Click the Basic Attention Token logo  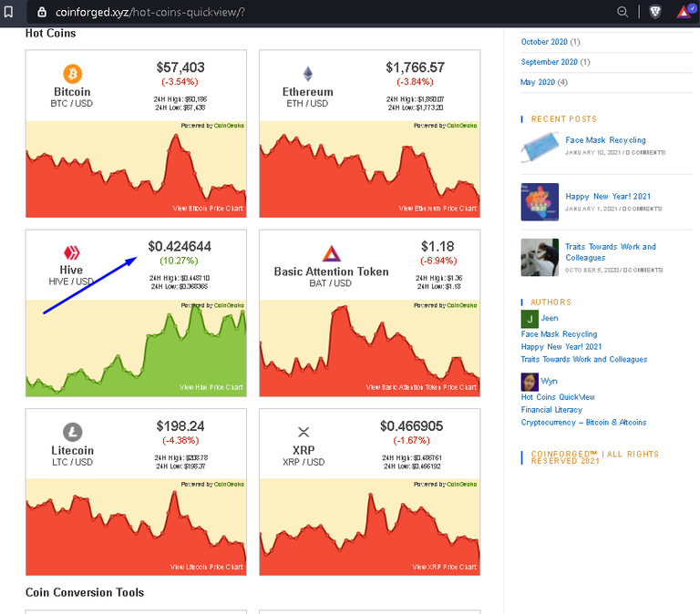(x=331, y=253)
